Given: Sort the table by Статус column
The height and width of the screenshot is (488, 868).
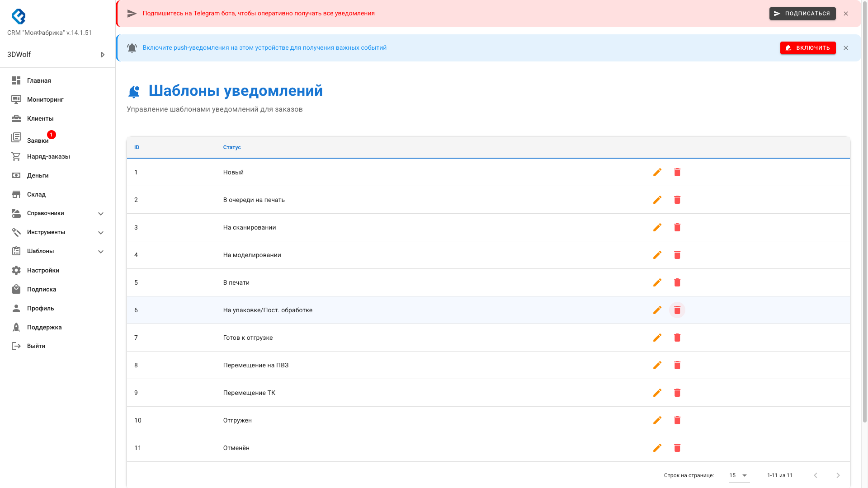Looking at the screenshot, I should (x=232, y=147).
